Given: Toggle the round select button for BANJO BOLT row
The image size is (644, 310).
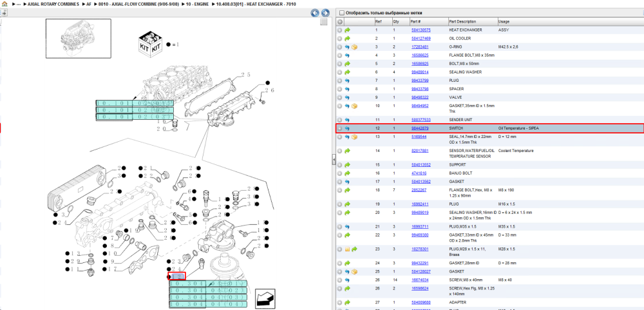Looking at the screenshot, I should coord(339,173).
